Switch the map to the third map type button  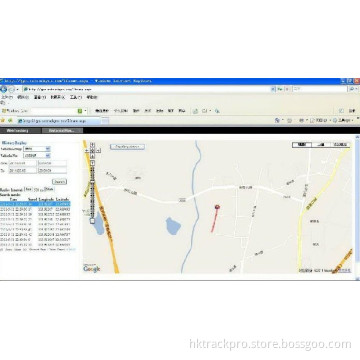tap(340, 145)
